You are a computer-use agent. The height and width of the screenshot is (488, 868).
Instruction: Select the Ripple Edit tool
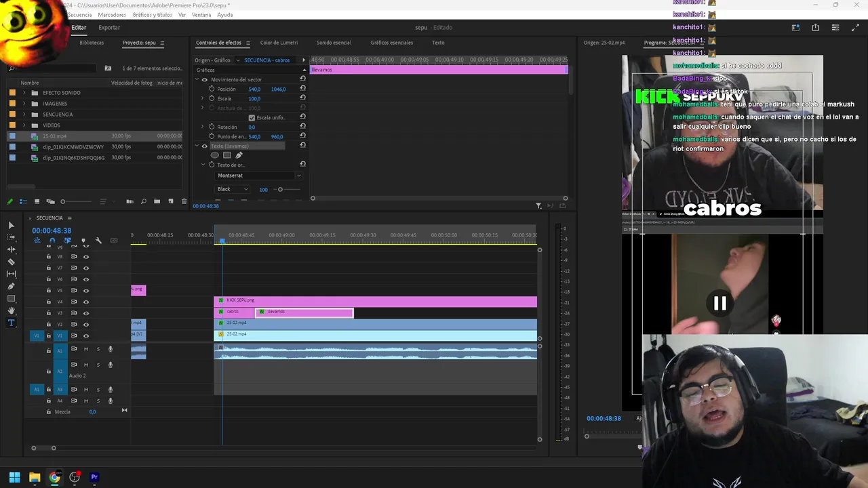11,249
